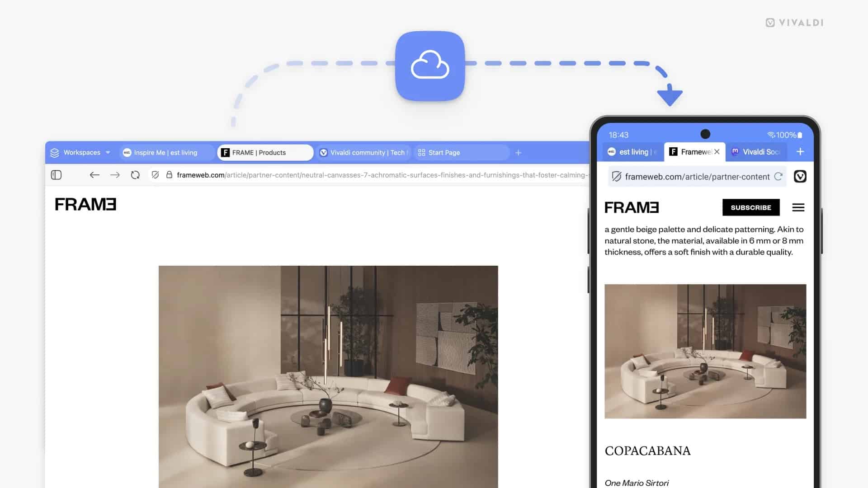
Task: Click the security lock icon in address bar
Action: coord(170,174)
